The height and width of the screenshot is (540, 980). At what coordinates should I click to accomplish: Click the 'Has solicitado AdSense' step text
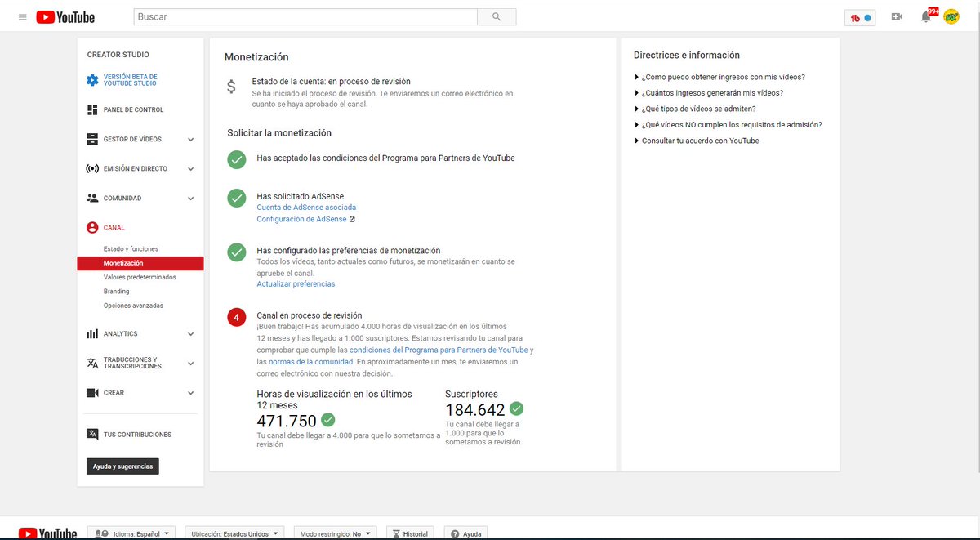tap(300, 196)
